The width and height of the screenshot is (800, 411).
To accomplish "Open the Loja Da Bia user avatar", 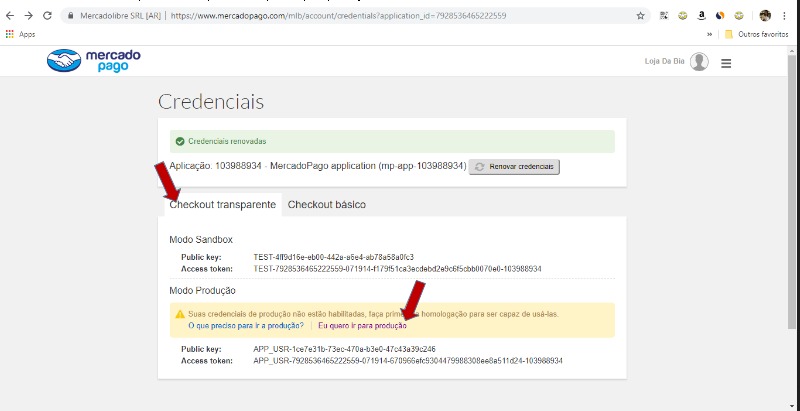I will (699, 62).
